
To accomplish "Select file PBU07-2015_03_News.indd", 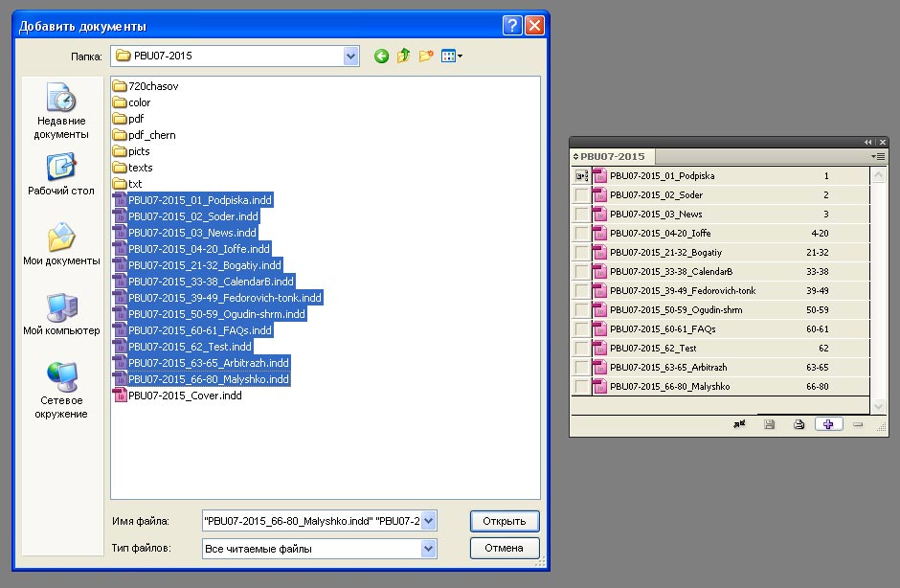I will click(x=185, y=233).
